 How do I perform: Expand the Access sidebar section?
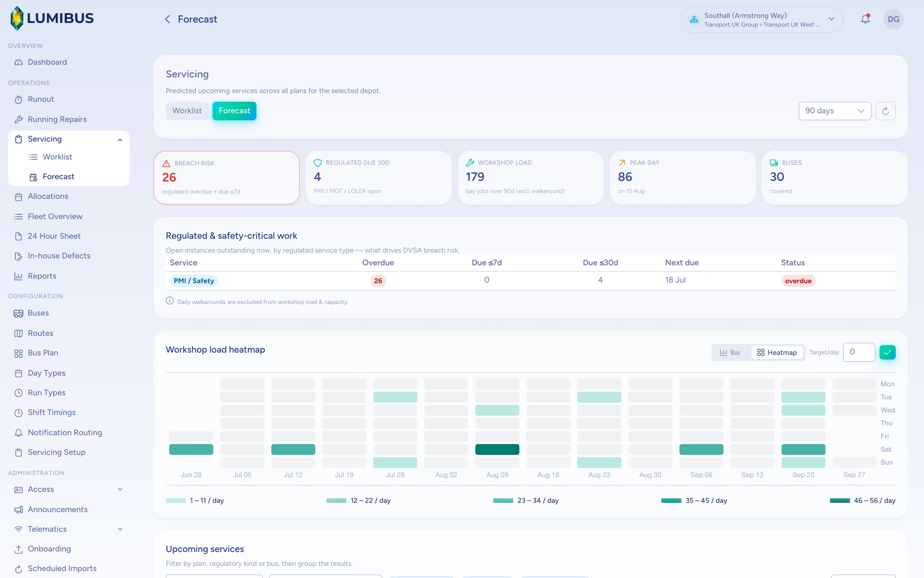(x=120, y=489)
